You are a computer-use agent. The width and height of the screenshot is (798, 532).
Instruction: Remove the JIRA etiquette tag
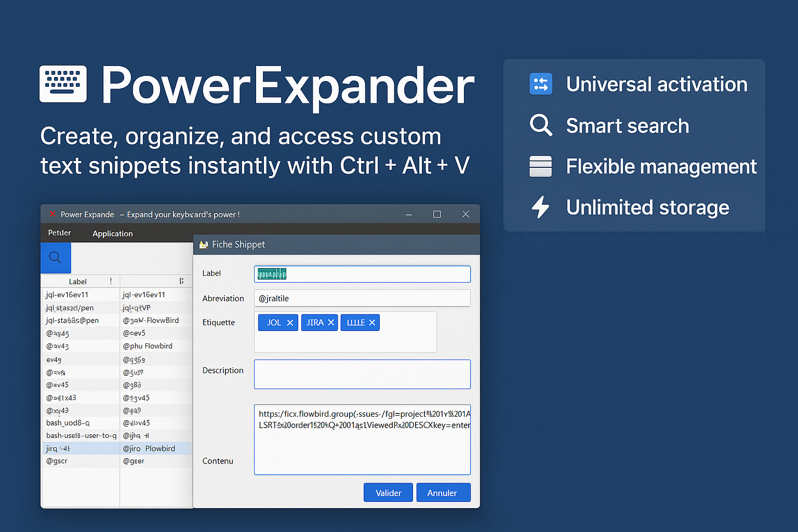[x=330, y=322]
